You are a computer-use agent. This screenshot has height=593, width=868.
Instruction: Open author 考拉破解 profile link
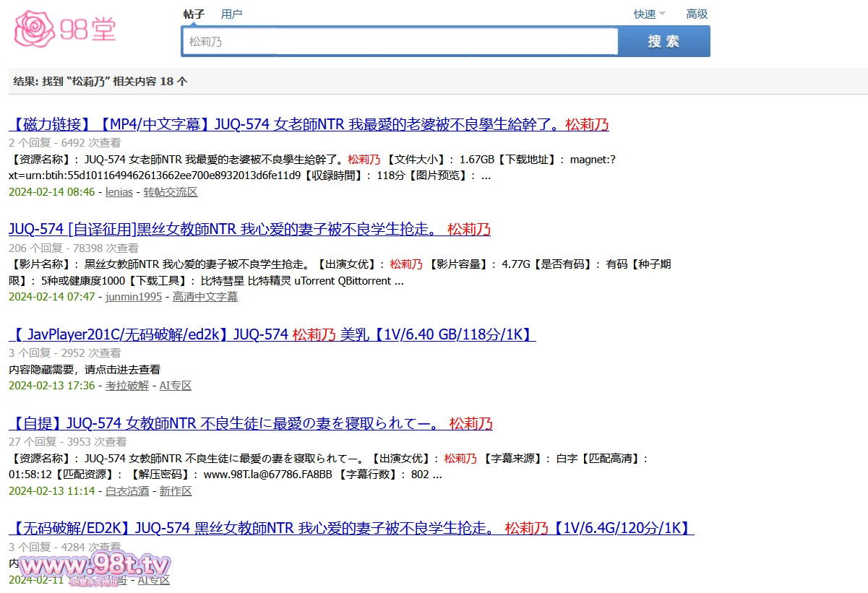(x=126, y=386)
